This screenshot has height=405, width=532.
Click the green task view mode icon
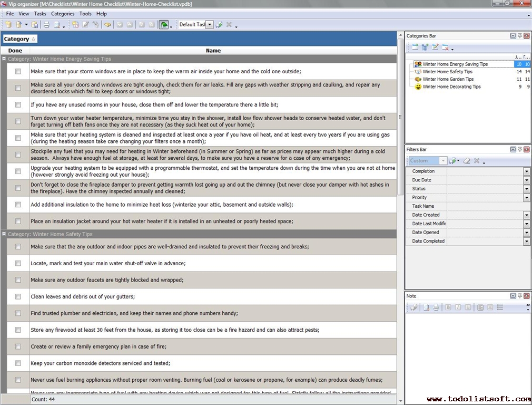pos(164,25)
